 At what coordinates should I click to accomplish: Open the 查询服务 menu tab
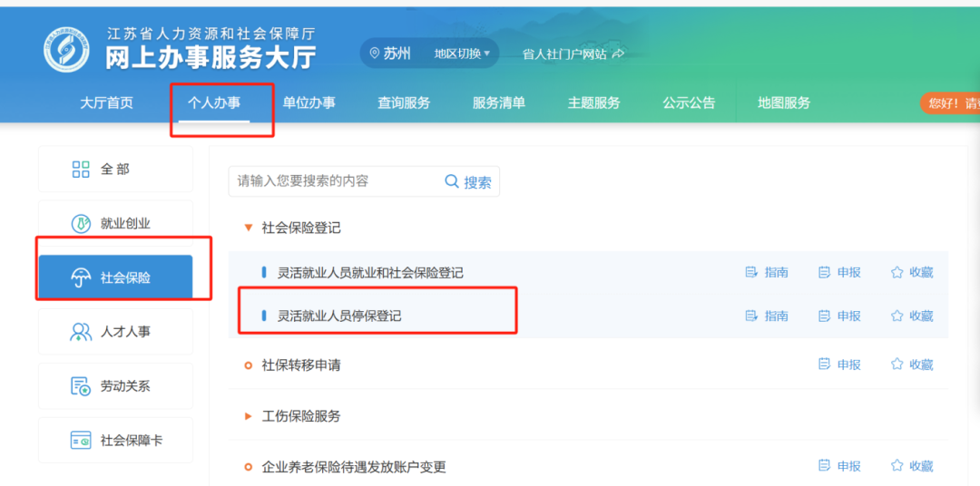[x=404, y=102]
